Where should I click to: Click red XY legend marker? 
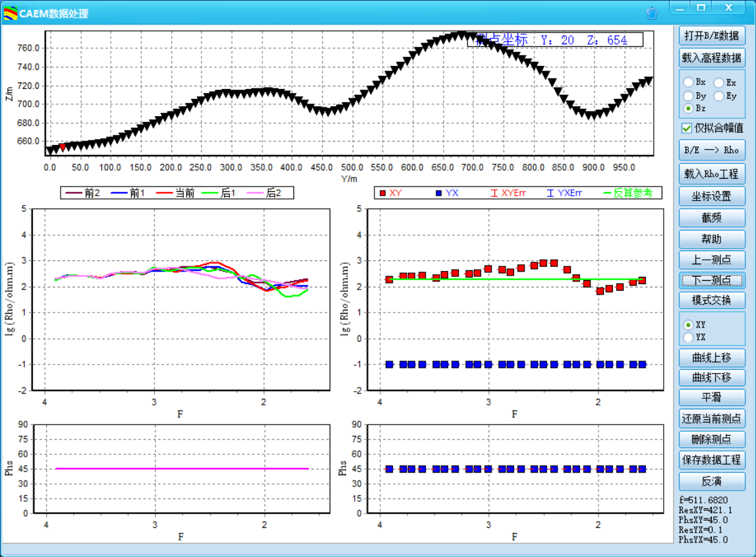382,193
